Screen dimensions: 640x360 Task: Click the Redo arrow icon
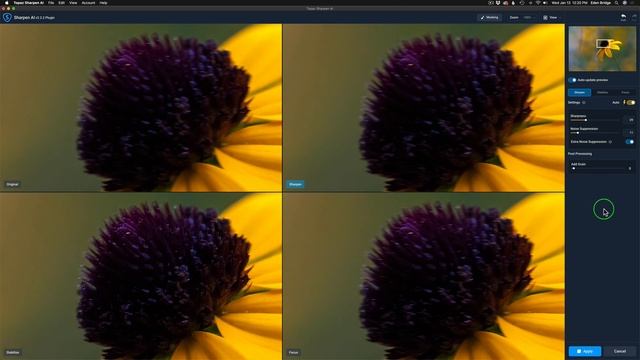tap(634, 17)
